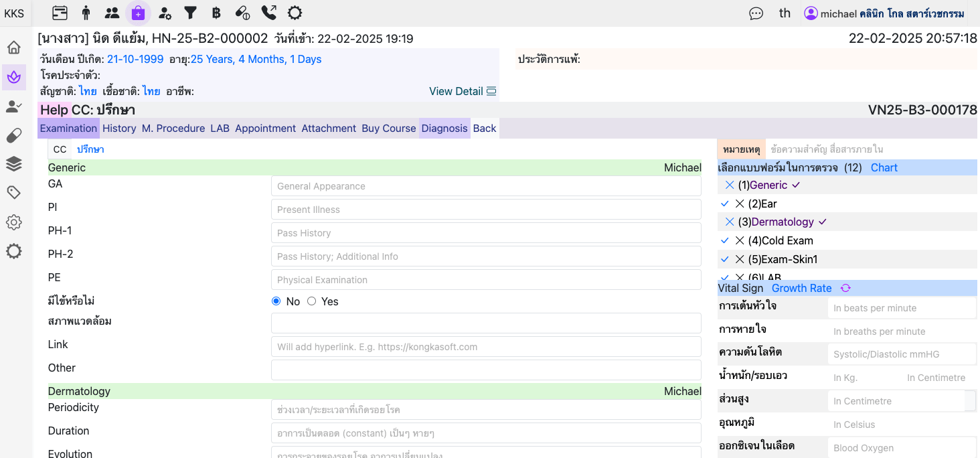Open the calendar schedule icon in top toolbar
This screenshot has width=980, height=458.
[x=60, y=13]
